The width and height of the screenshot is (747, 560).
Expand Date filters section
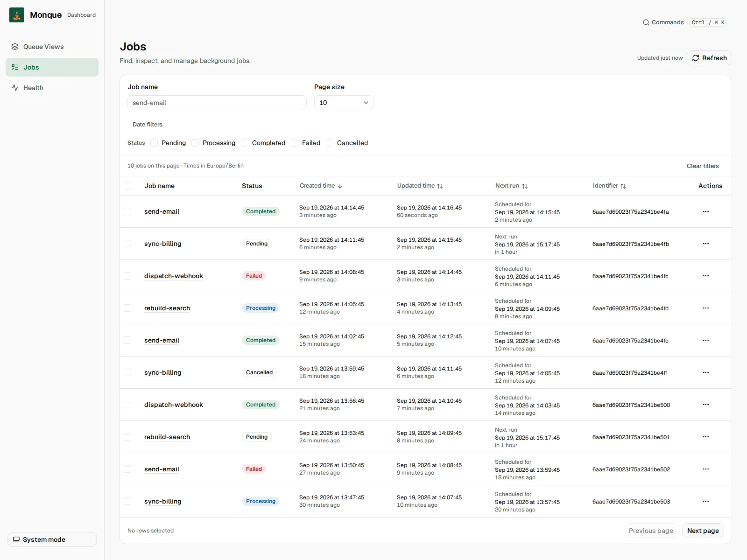147,125
